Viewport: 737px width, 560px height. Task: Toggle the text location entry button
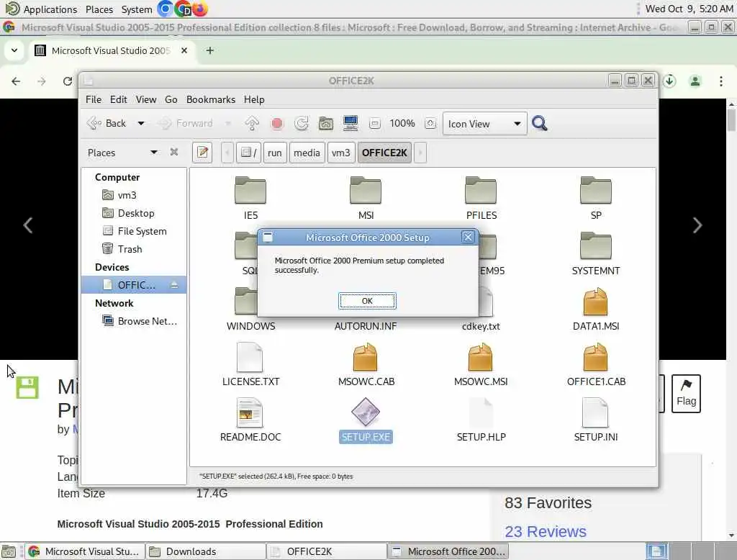(x=202, y=153)
